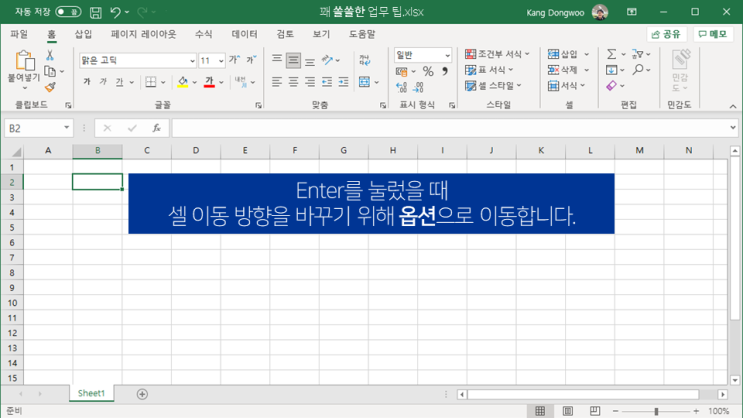Click the 메모 comments button
Image resolution: width=743 pixels, height=418 pixels.
pos(713,34)
